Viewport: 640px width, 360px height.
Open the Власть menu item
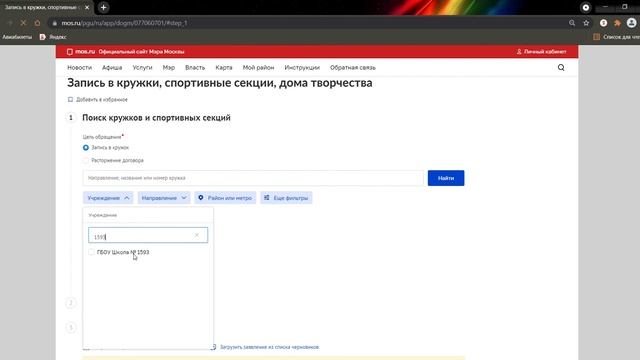click(195, 67)
